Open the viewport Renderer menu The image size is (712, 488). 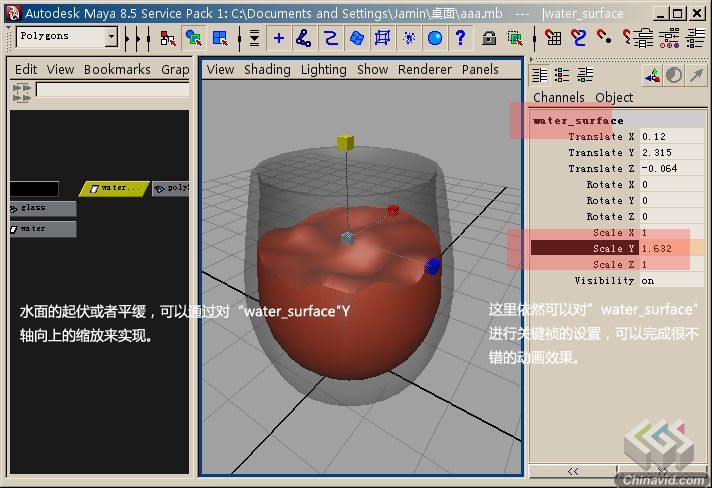tap(425, 69)
